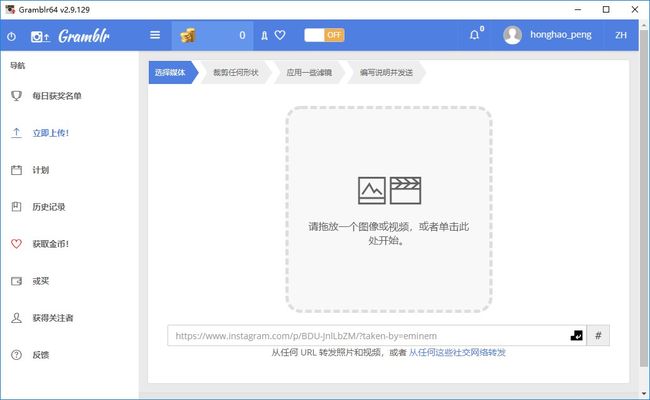
Task: Open the notification bell icon
Action: 474,35
